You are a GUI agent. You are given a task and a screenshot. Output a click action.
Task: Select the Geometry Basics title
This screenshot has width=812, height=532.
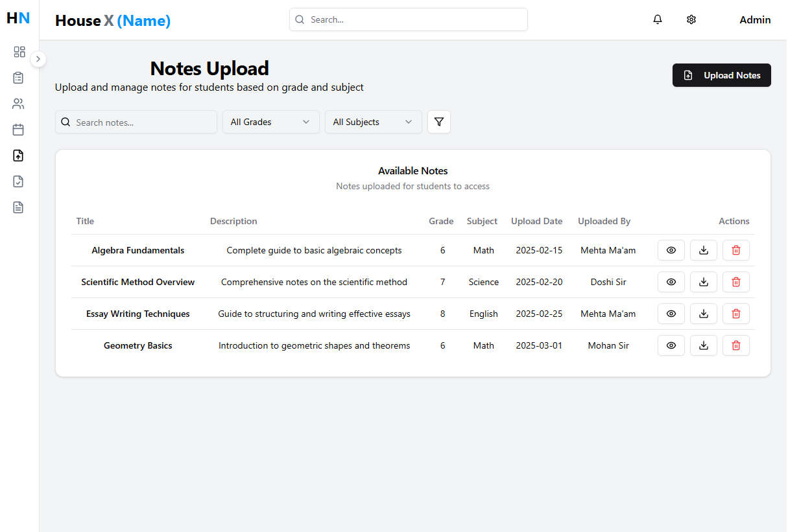[x=138, y=345]
